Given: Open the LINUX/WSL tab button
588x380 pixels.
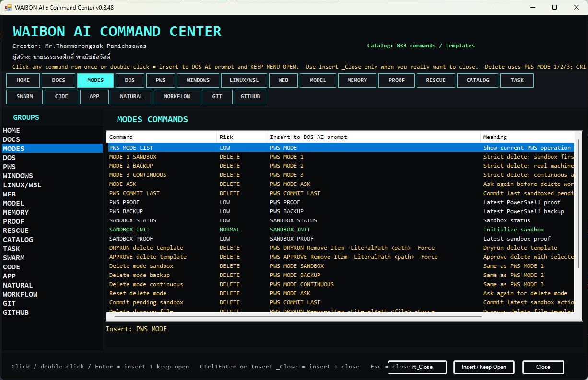Looking at the screenshot, I should [x=244, y=81].
